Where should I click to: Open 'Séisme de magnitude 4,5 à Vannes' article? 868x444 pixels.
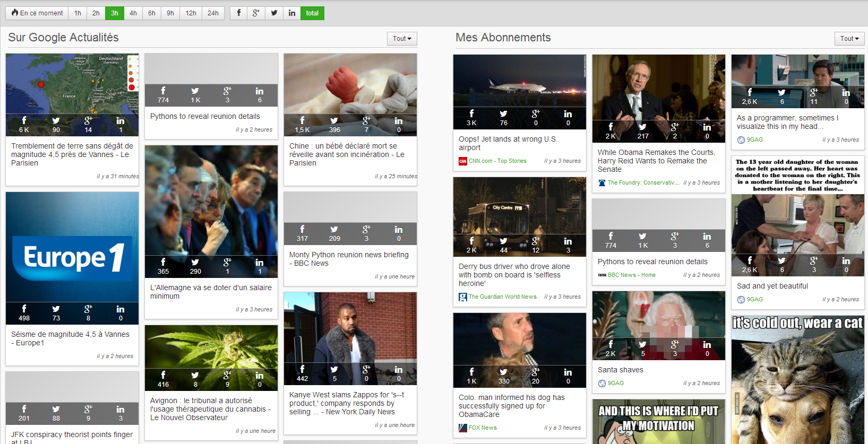[70, 338]
